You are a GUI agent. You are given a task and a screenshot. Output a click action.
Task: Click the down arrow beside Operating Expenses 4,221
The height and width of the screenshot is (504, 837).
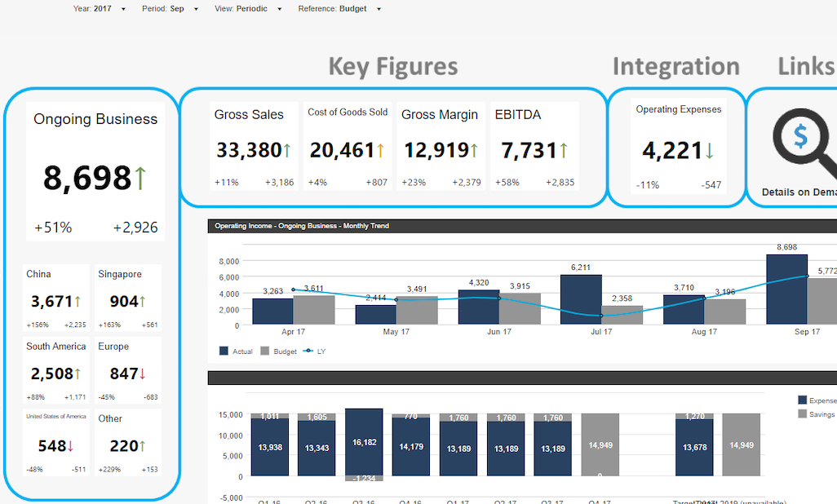[x=710, y=151]
